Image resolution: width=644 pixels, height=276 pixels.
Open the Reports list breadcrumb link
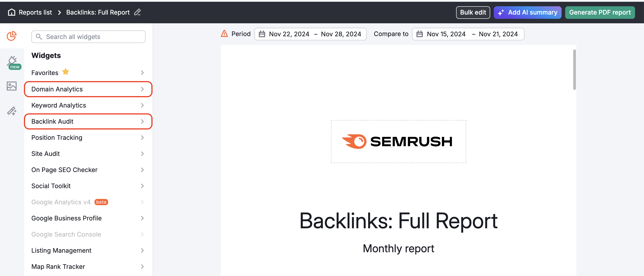pos(35,12)
